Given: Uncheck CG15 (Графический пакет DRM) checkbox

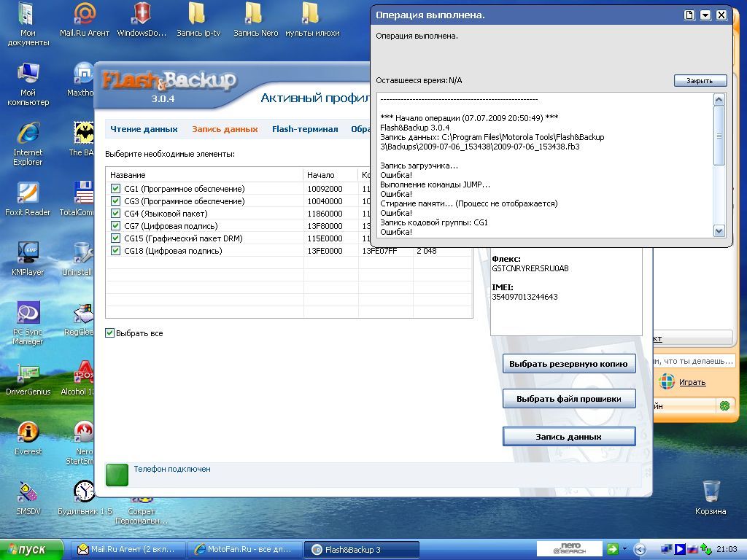Looking at the screenshot, I should tap(115, 238).
